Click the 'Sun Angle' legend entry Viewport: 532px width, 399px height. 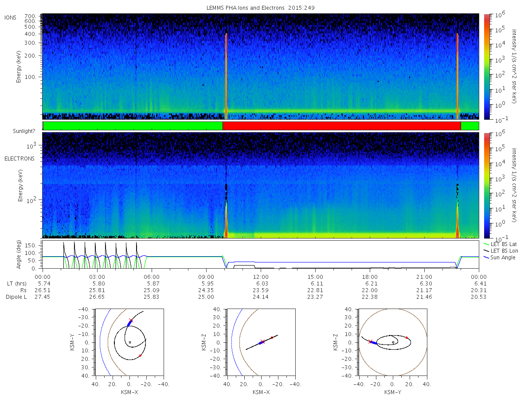click(500, 258)
